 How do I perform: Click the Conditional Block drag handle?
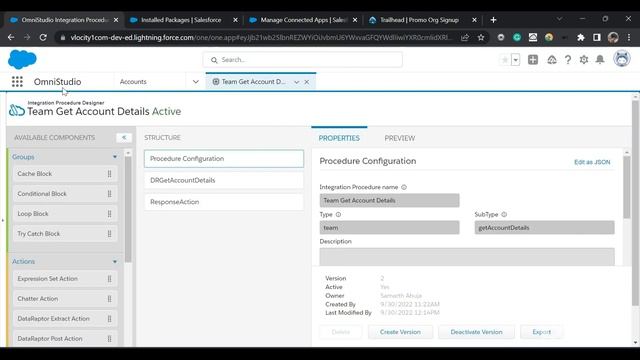tap(109, 194)
